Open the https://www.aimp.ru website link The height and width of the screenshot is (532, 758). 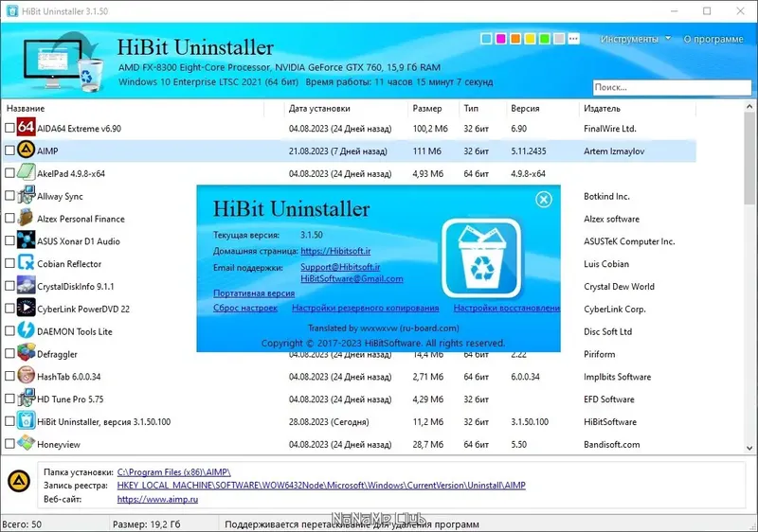[x=157, y=499]
